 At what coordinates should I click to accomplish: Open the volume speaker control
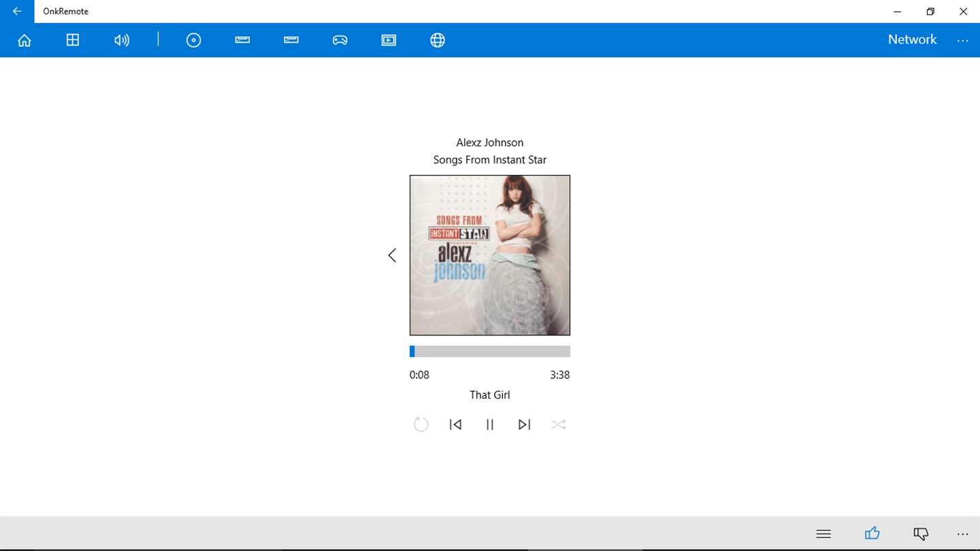[x=122, y=40]
